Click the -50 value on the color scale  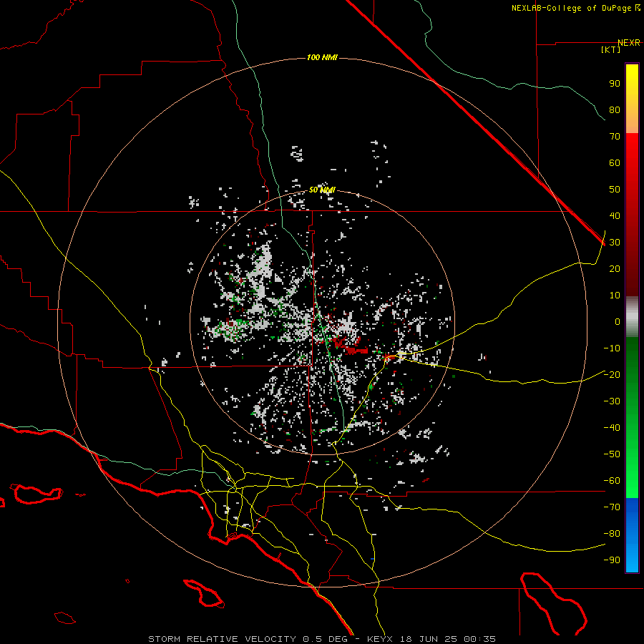(x=612, y=454)
